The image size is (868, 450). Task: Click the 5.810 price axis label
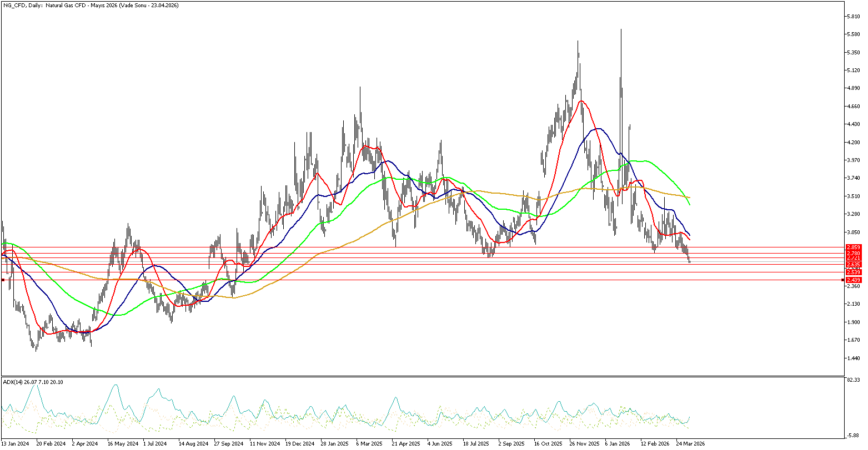(854, 17)
